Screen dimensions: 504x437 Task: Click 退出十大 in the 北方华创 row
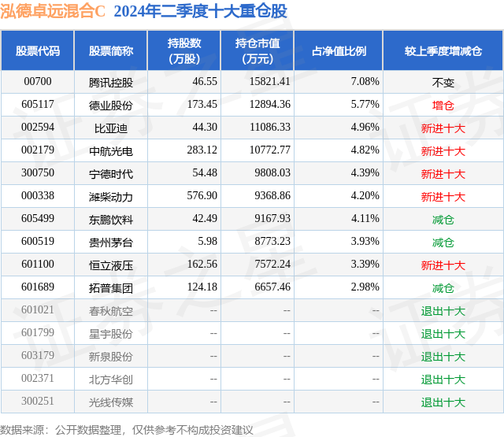[x=443, y=380]
